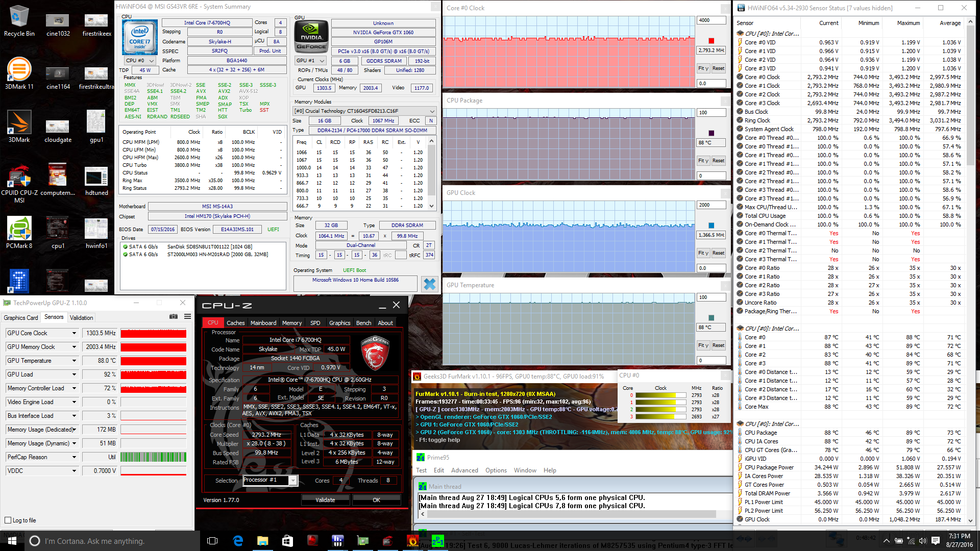Open File Explorer from the taskbar

click(262, 541)
